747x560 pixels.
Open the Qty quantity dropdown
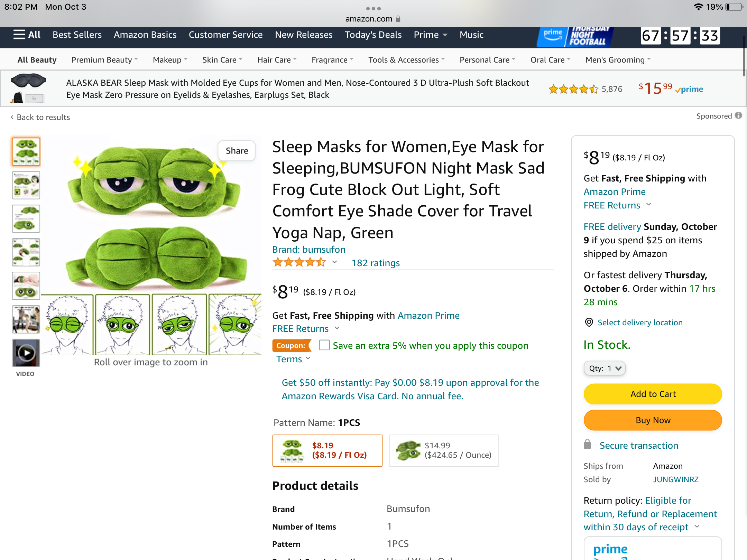[604, 368]
